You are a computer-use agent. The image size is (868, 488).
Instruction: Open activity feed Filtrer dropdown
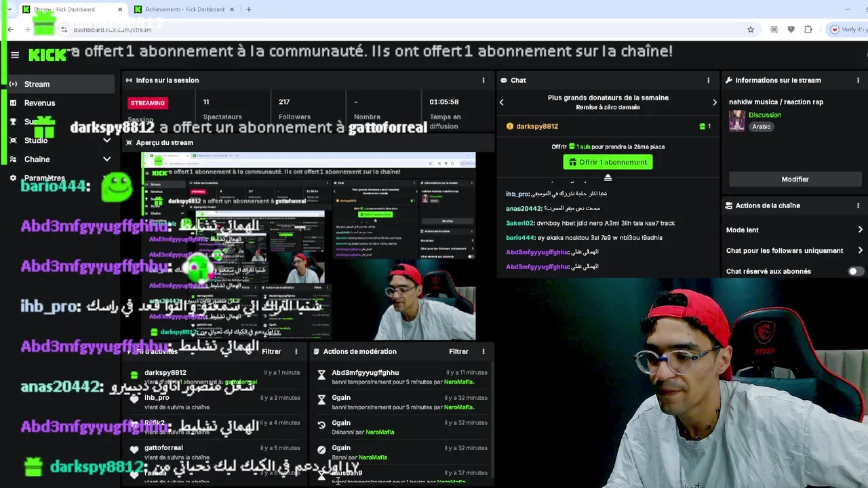coord(271,351)
